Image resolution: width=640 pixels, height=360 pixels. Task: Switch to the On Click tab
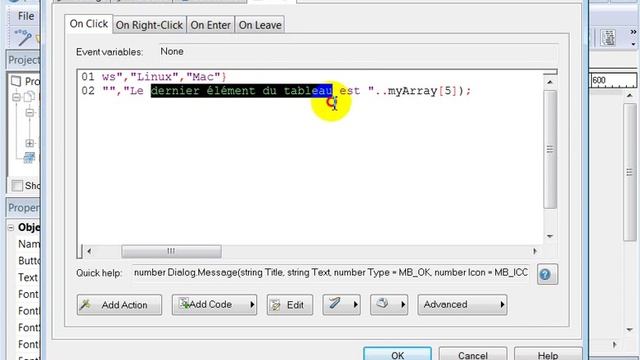[x=89, y=24]
